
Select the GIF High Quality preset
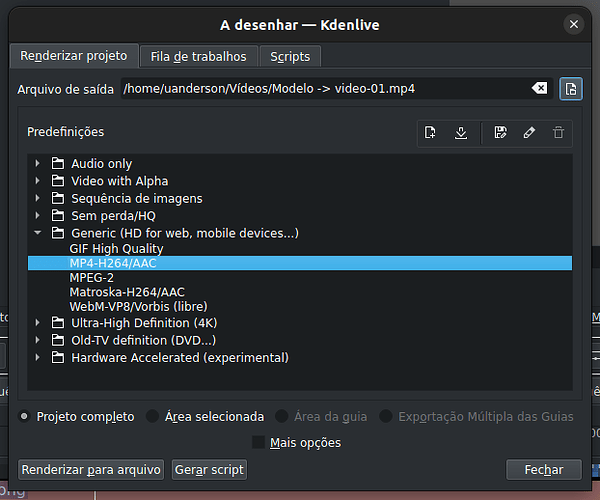(x=116, y=249)
